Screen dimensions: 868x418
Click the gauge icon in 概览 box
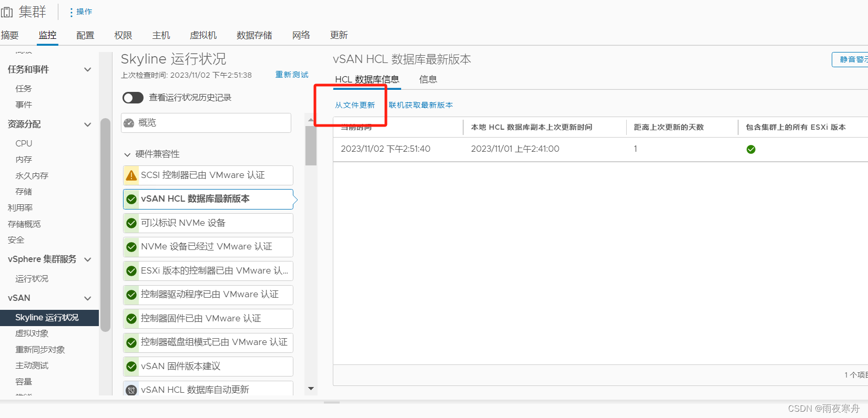pos(129,123)
